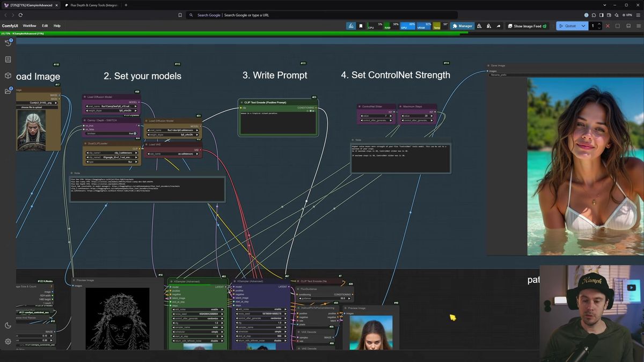The width and height of the screenshot is (644, 362).
Task: Open the node library sidebar icon
Action: (8, 60)
